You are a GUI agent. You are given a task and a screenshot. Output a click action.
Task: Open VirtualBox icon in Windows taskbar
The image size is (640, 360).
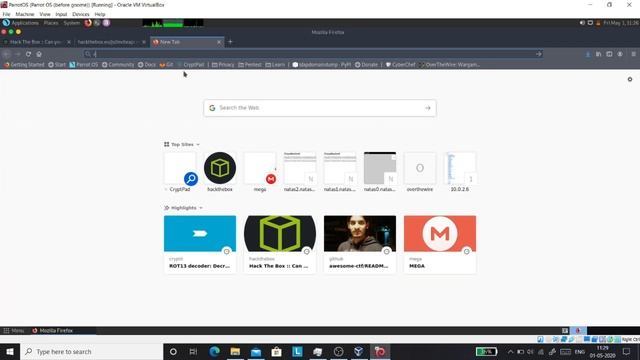[x=359, y=351]
